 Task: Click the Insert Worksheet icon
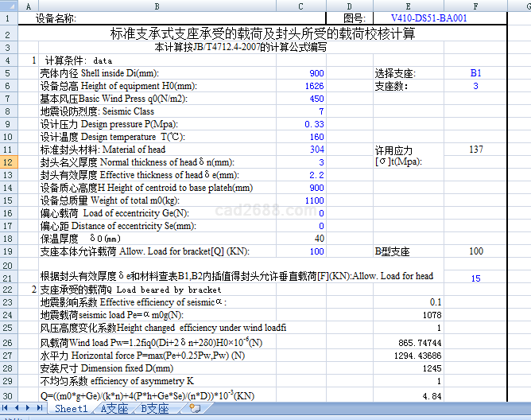(196, 409)
